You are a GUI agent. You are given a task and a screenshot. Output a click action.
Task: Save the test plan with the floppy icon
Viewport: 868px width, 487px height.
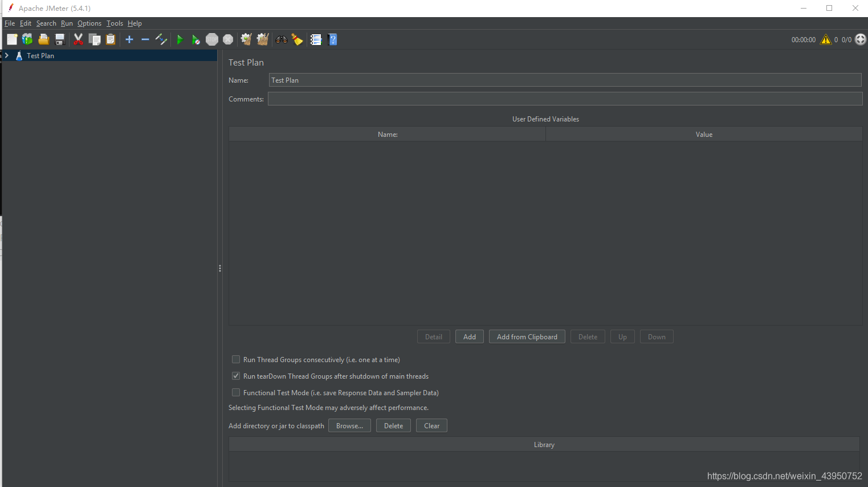(59, 39)
